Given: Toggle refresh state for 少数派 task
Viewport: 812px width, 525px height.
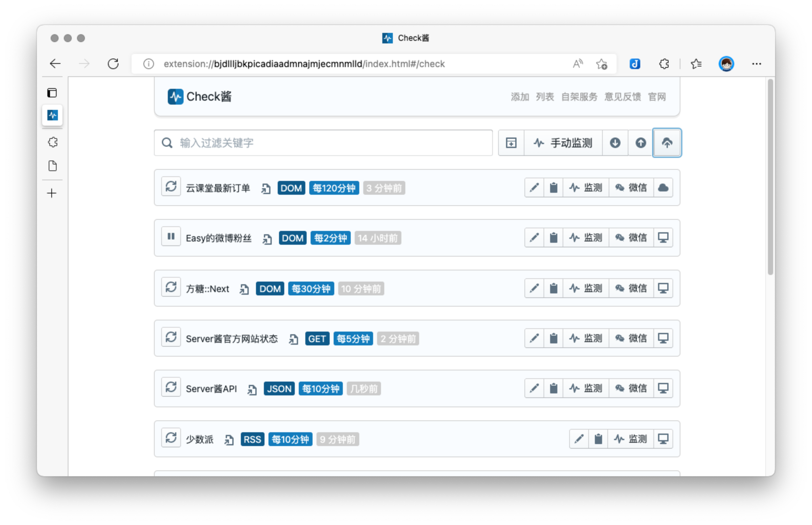Looking at the screenshot, I should [x=171, y=438].
